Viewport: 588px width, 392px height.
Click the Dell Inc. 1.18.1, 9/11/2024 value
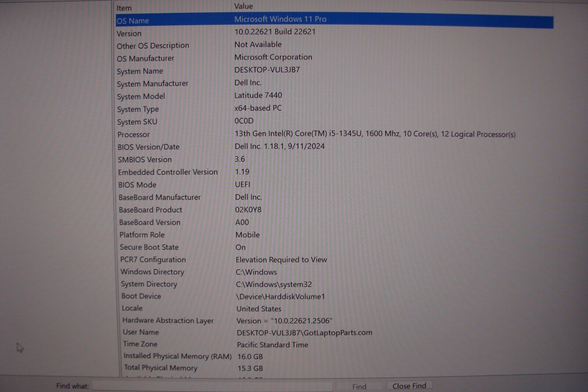(x=280, y=146)
